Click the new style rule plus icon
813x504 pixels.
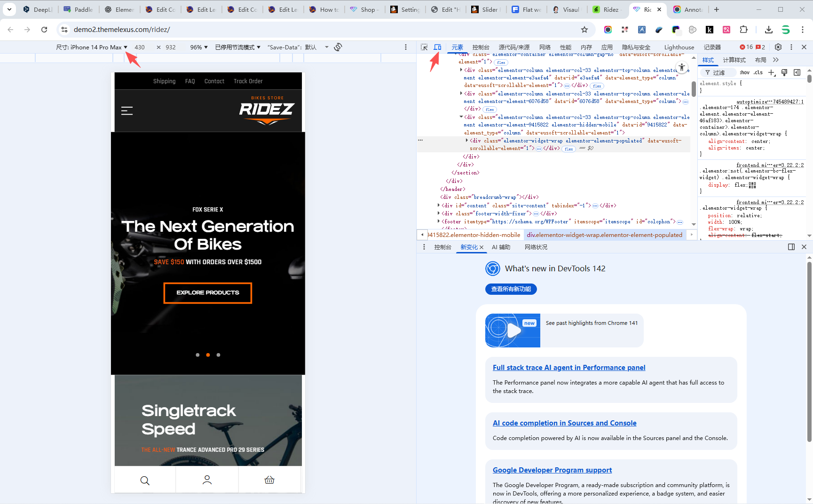pyautogui.click(x=771, y=72)
